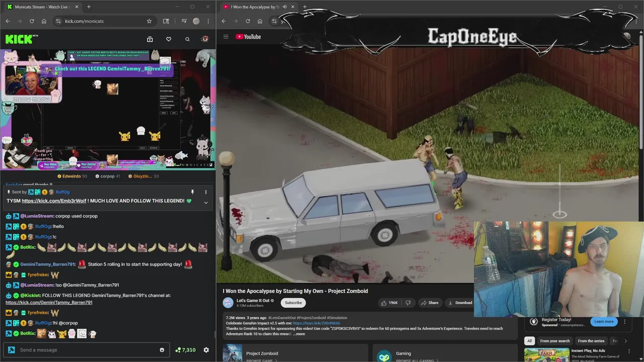Bookmark kick.com/monicats with the star

tap(149, 21)
